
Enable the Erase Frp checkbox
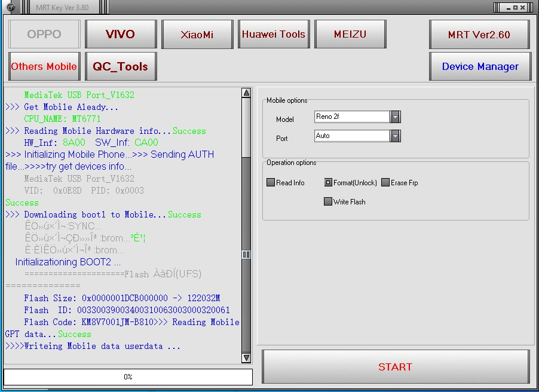(x=385, y=182)
